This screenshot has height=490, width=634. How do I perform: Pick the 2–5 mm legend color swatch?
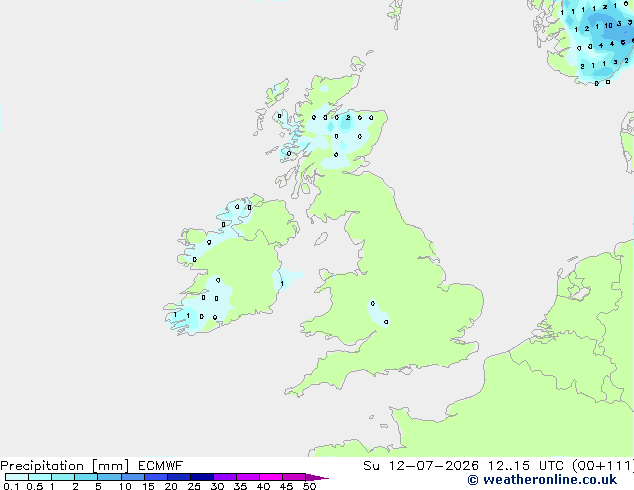point(86,477)
